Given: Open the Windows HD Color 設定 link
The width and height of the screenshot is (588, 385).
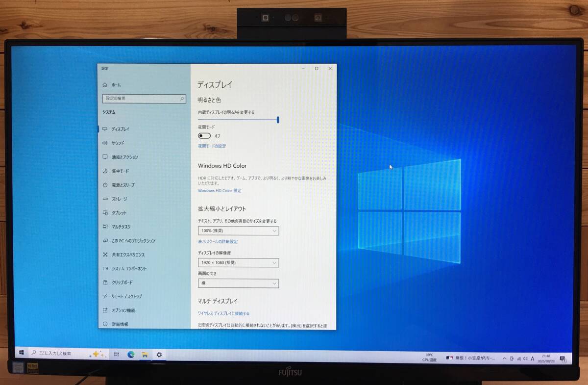Looking at the screenshot, I should [x=220, y=191].
